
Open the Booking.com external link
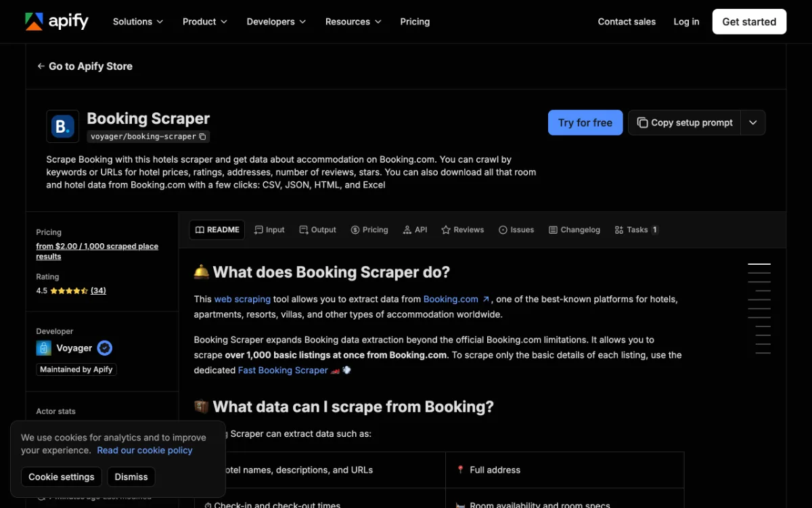pyautogui.click(x=456, y=299)
